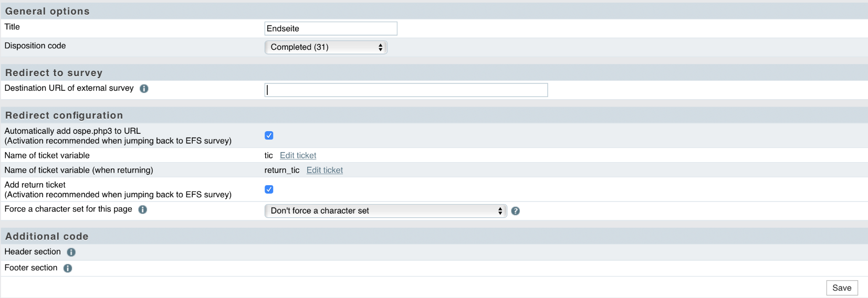868x298 pixels.
Task: Show info for Footer section
Action: (x=68, y=268)
